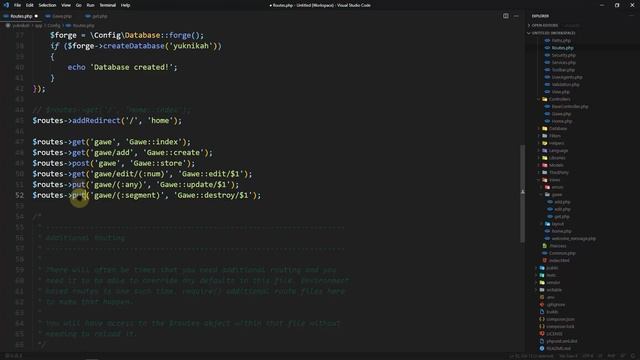The height and width of the screenshot is (360, 640).
Task: Click the Database folder icon
Action: (x=544, y=129)
